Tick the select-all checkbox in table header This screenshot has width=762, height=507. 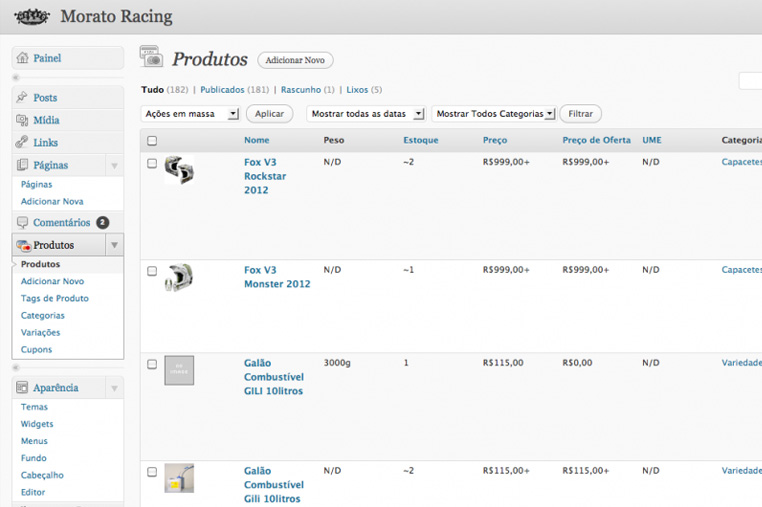tap(152, 141)
